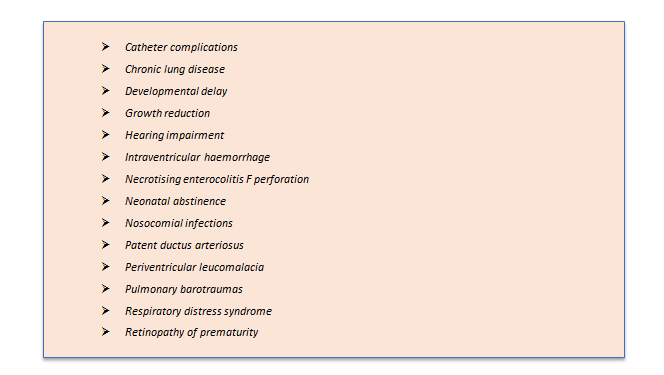The width and height of the screenshot is (664, 375).
Task: Click the arrow bullet beside Developmental delay
Action: point(105,91)
